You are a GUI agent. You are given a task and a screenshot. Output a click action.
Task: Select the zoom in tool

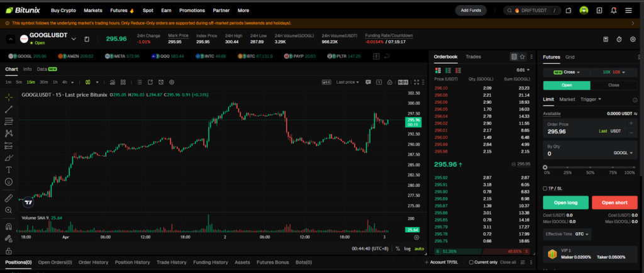coord(9,210)
